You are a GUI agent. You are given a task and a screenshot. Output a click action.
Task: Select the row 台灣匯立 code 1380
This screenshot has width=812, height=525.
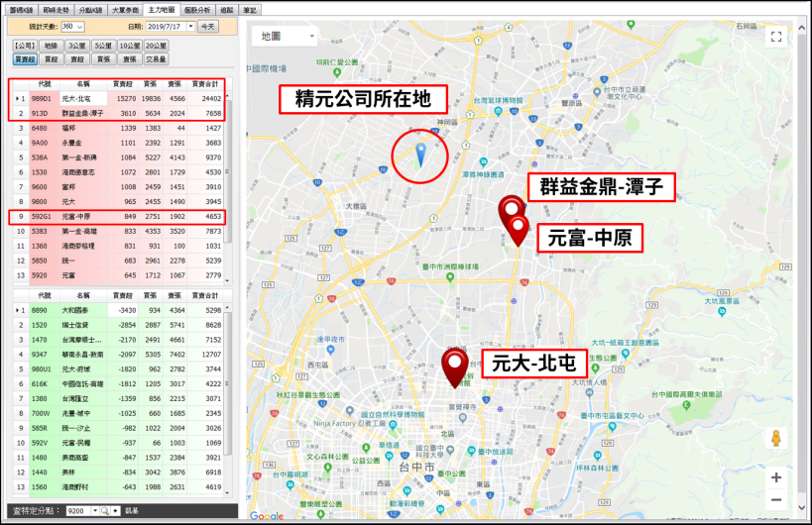click(x=119, y=399)
